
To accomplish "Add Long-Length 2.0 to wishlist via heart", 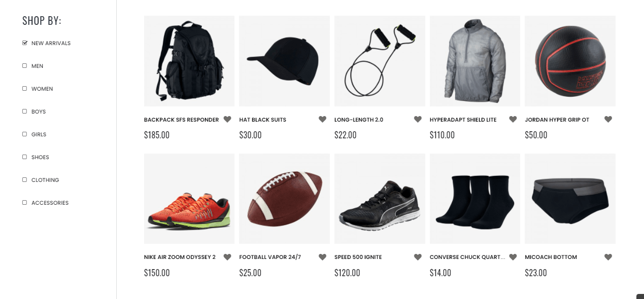I will click(x=418, y=120).
